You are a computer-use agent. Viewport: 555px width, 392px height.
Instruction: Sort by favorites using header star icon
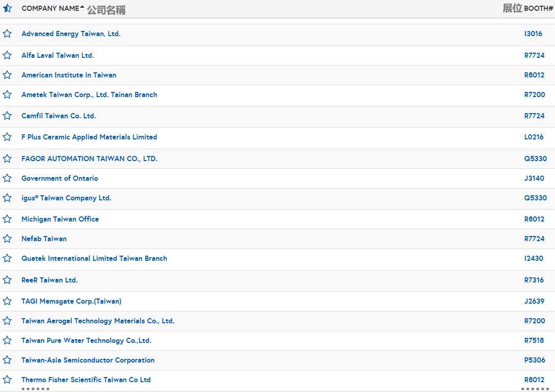pos(7,8)
